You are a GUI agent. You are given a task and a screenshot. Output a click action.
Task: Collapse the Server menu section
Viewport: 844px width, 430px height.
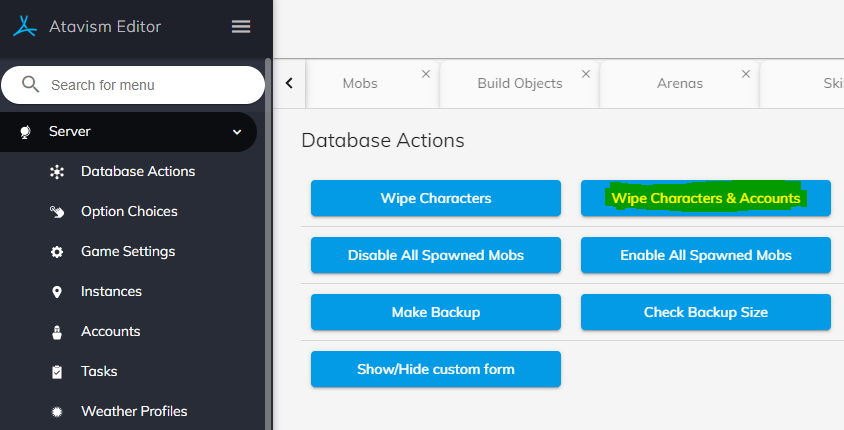pos(236,132)
